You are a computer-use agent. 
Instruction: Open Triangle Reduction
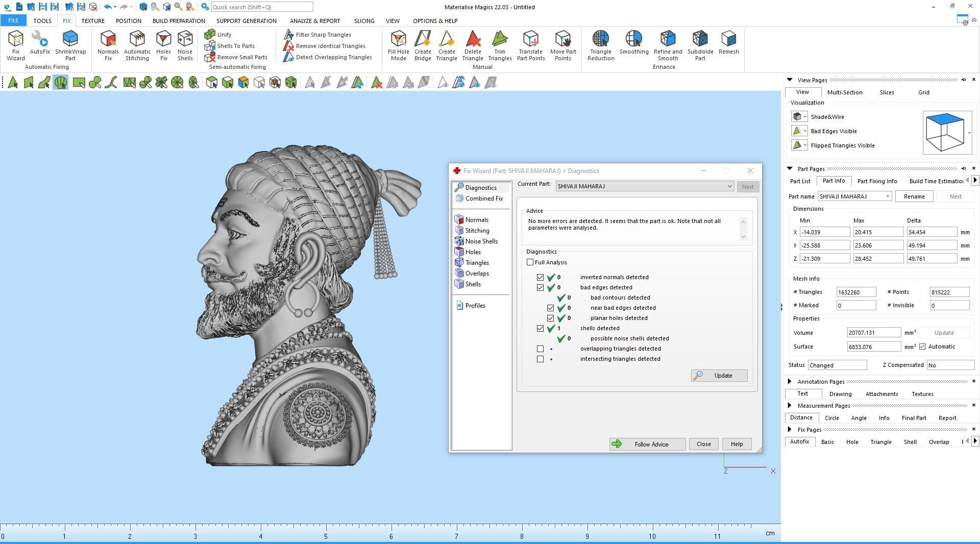[x=601, y=45]
